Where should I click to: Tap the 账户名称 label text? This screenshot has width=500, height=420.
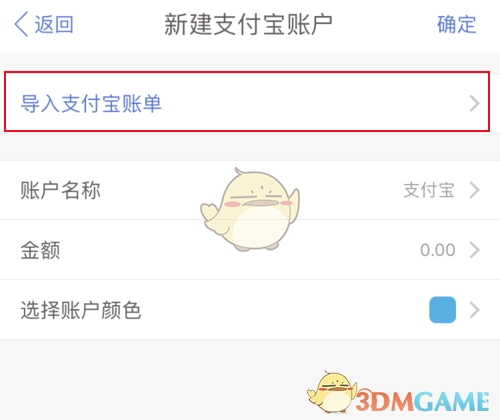60,190
